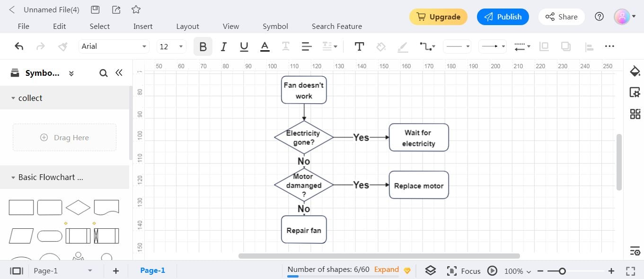Open the page settings panel icon
The height and width of the screenshot is (279, 644).
click(635, 92)
